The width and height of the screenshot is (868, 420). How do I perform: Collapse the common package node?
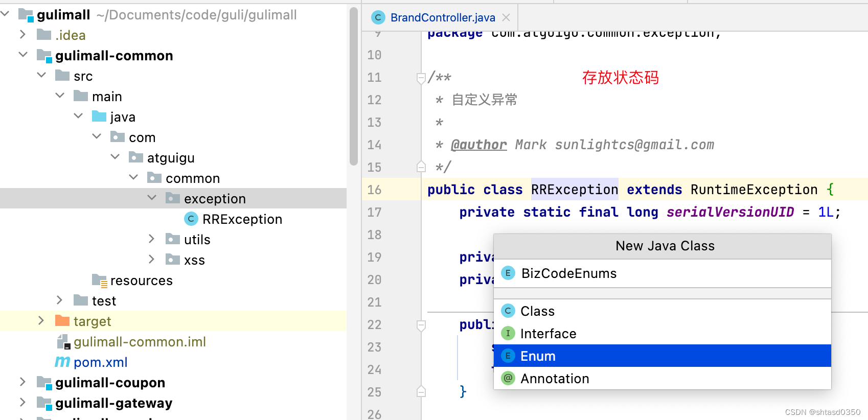133,177
